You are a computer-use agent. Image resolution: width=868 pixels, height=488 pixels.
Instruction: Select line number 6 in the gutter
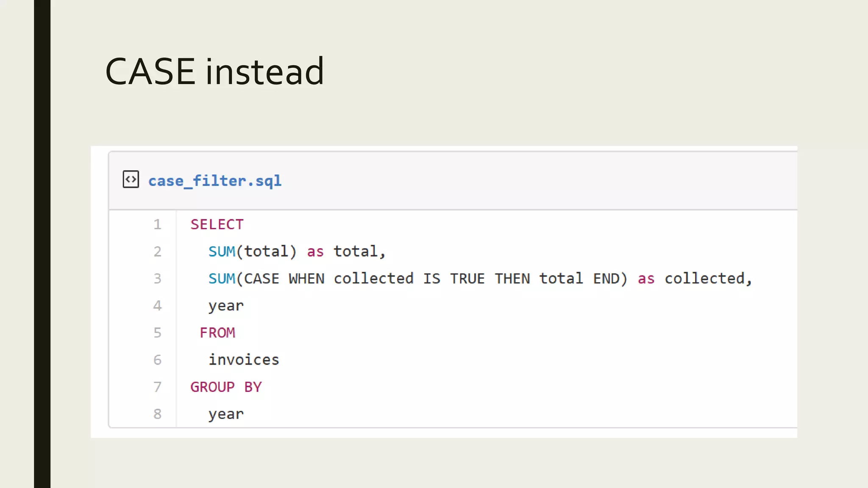(157, 360)
